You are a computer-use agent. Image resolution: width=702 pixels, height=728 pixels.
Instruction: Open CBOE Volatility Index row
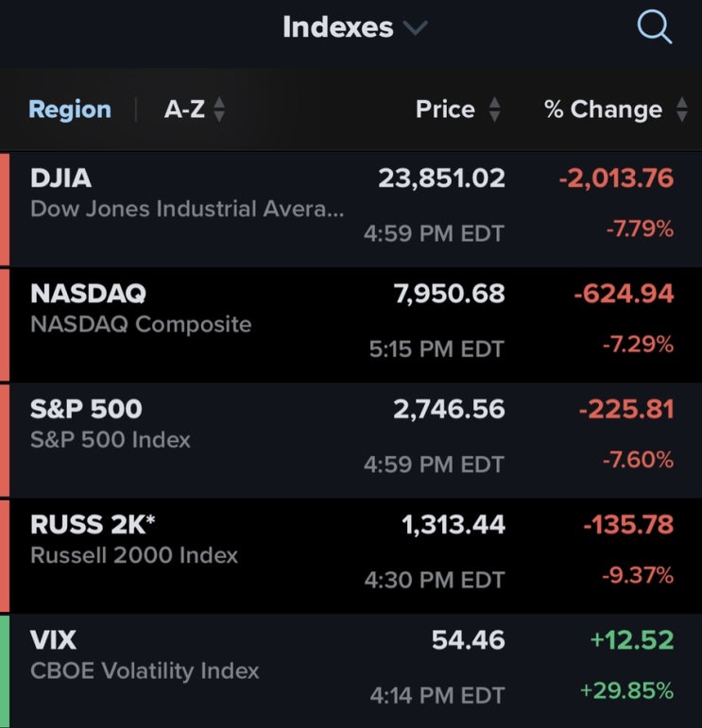[x=351, y=671]
